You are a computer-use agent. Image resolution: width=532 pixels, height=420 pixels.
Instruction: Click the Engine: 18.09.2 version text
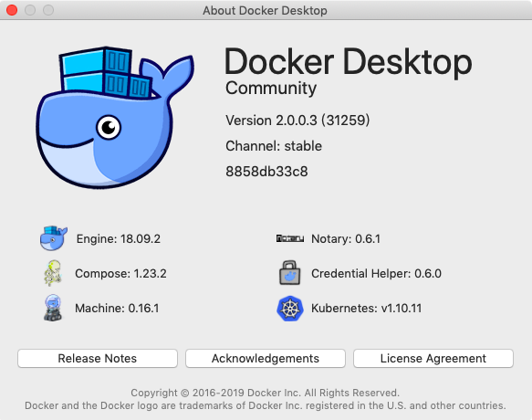(119, 238)
